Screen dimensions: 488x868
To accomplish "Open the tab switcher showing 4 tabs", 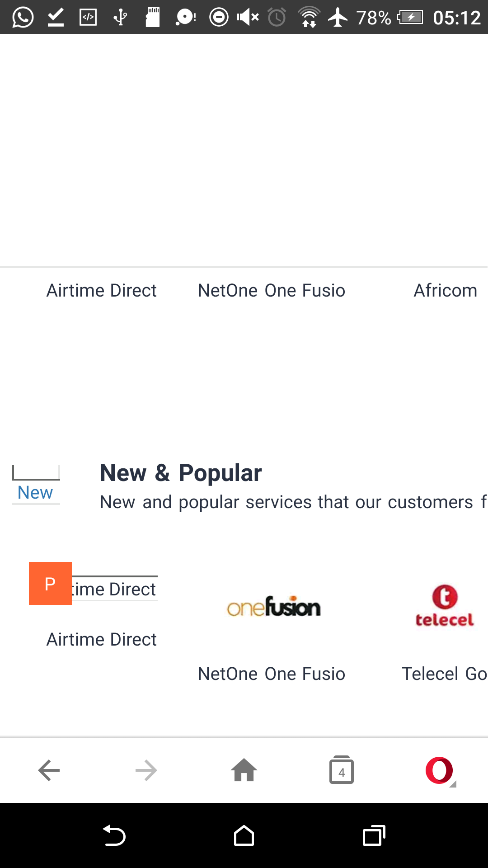I will coord(342,770).
